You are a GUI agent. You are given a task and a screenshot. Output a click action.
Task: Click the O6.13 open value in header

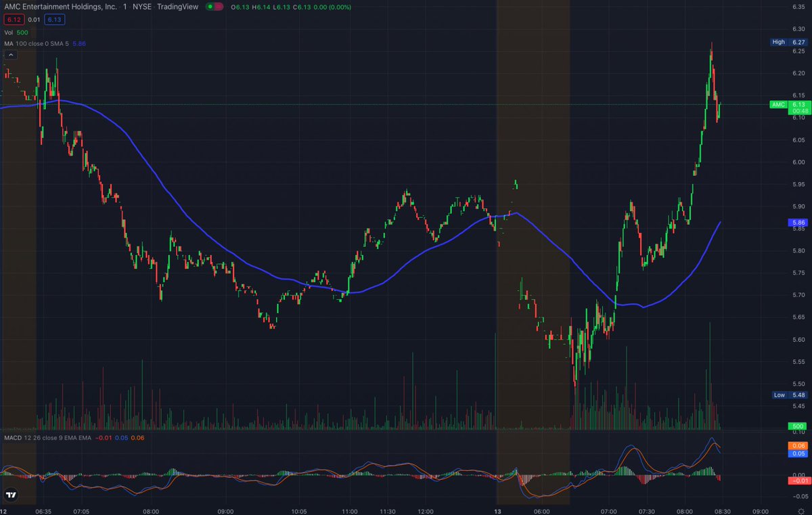[240, 6]
